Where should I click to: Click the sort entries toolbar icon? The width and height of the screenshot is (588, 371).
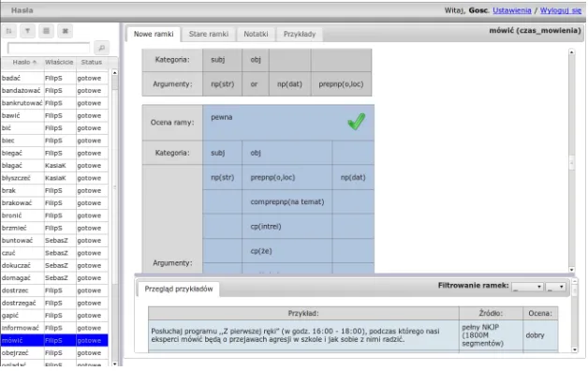[9, 31]
